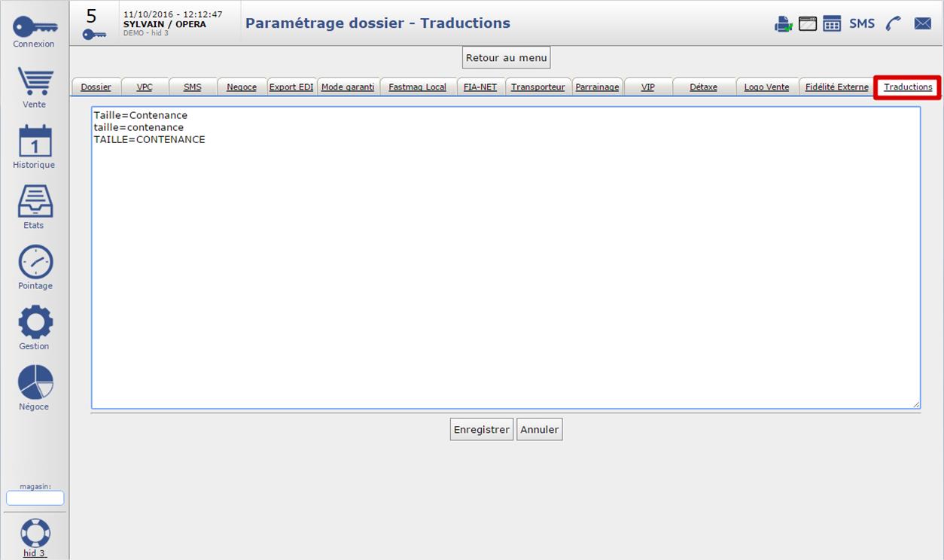Screen dimensions: 944x560
Task: Click the Retour au menu button
Action: (x=507, y=58)
